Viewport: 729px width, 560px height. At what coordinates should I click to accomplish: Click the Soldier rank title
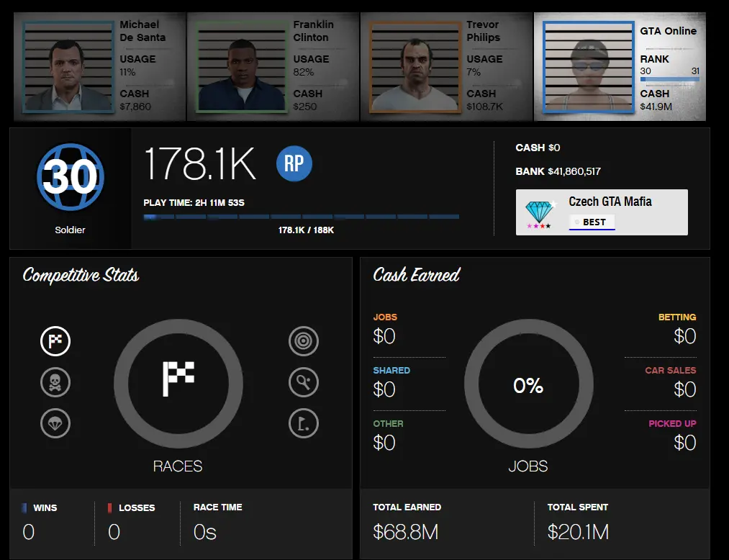71,230
